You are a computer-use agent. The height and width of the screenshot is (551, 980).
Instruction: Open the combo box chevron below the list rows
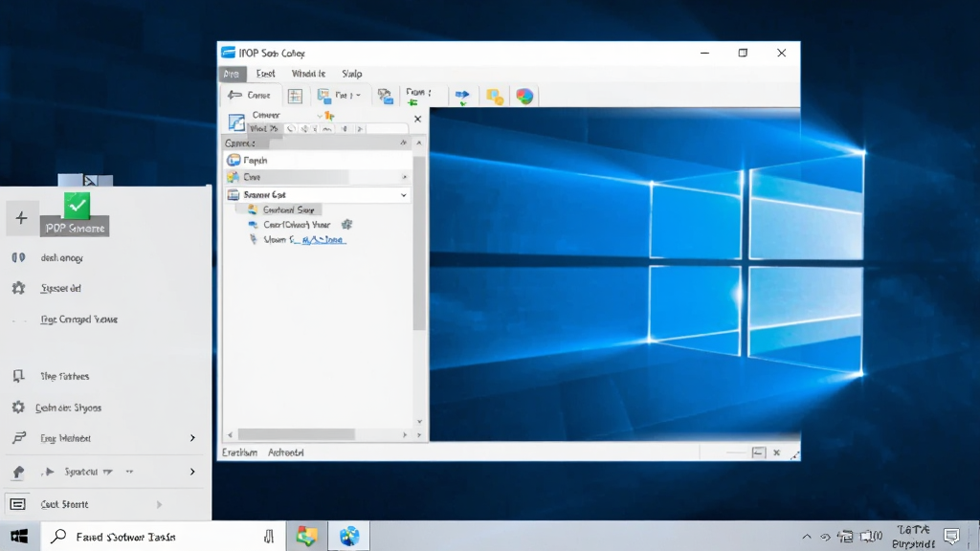403,195
